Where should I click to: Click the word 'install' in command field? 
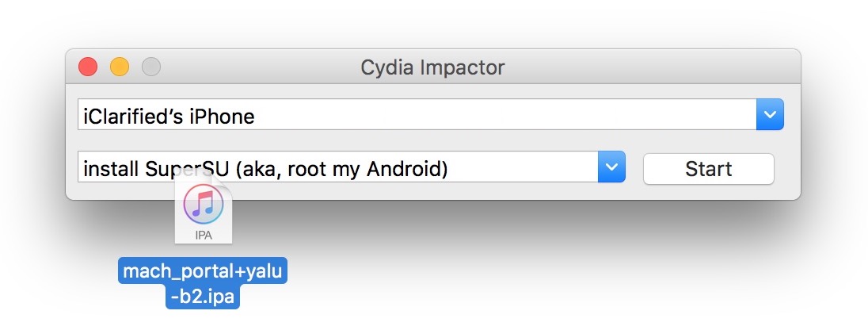coord(111,168)
